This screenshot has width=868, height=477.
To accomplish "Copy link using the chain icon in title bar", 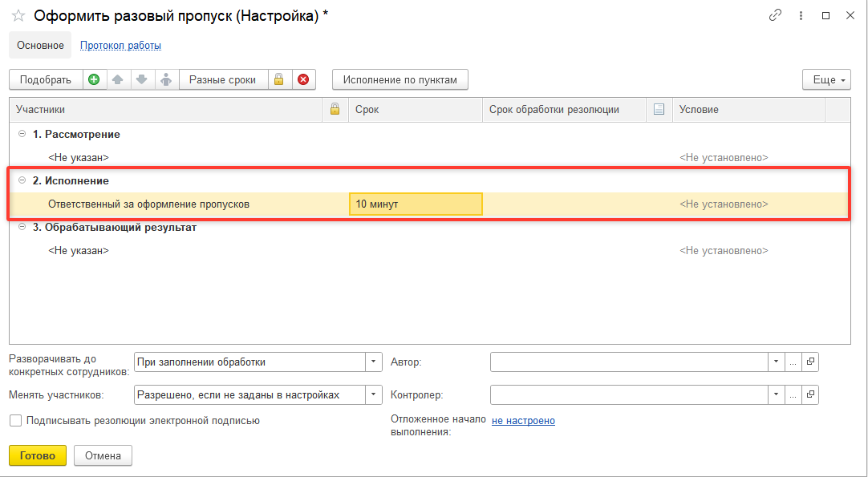I will click(x=775, y=15).
